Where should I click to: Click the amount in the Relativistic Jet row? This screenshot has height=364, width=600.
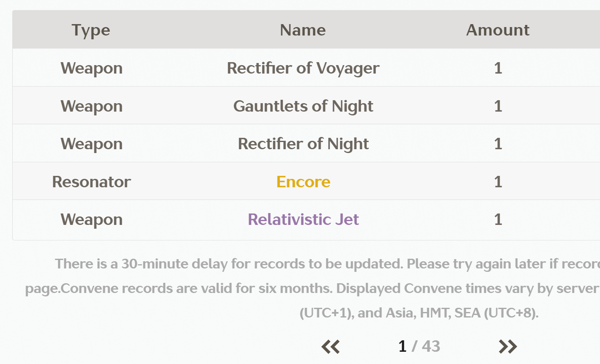click(x=498, y=219)
